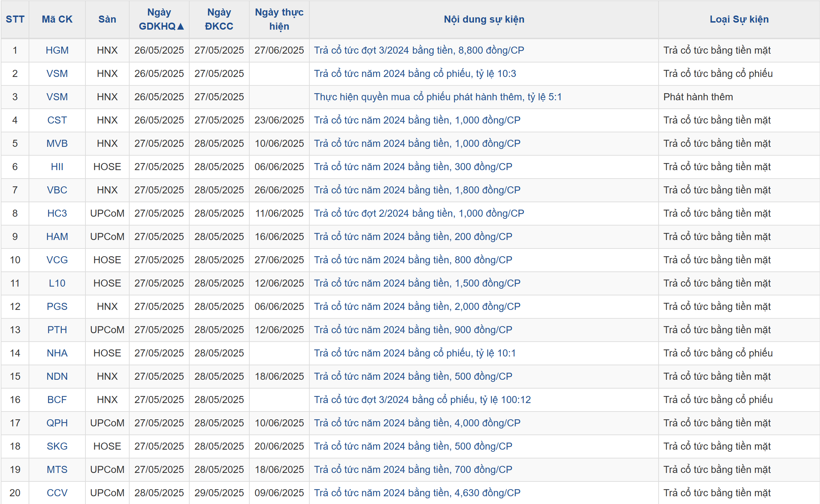
Task: Open the HGM stock code link
Action: [57, 50]
